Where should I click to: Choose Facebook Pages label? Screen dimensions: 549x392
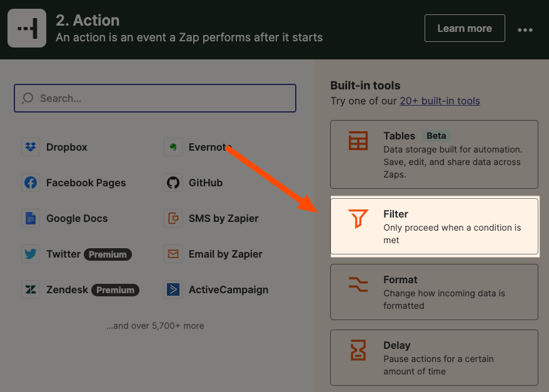coord(86,183)
